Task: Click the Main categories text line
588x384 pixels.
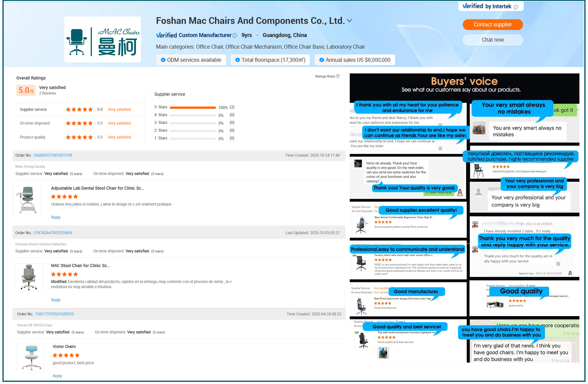Action: click(x=260, y=47)
